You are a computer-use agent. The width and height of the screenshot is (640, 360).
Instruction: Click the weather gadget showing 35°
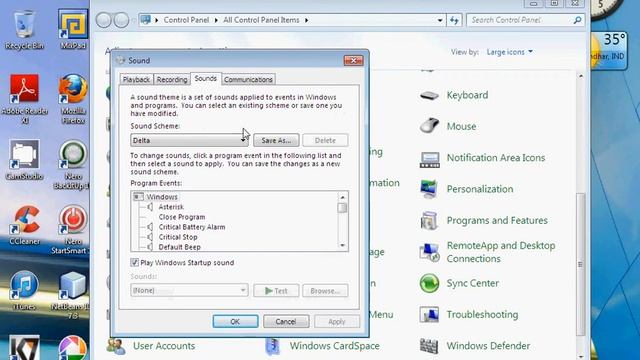(608, 50)
